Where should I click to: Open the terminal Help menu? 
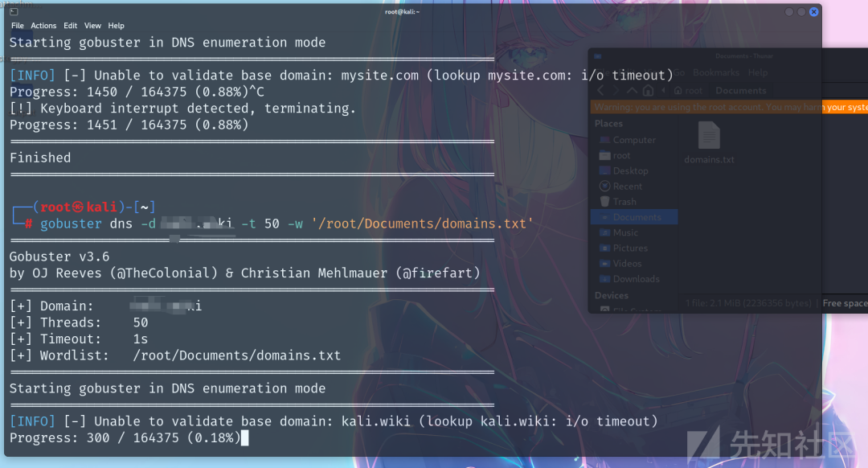point(116,26)
